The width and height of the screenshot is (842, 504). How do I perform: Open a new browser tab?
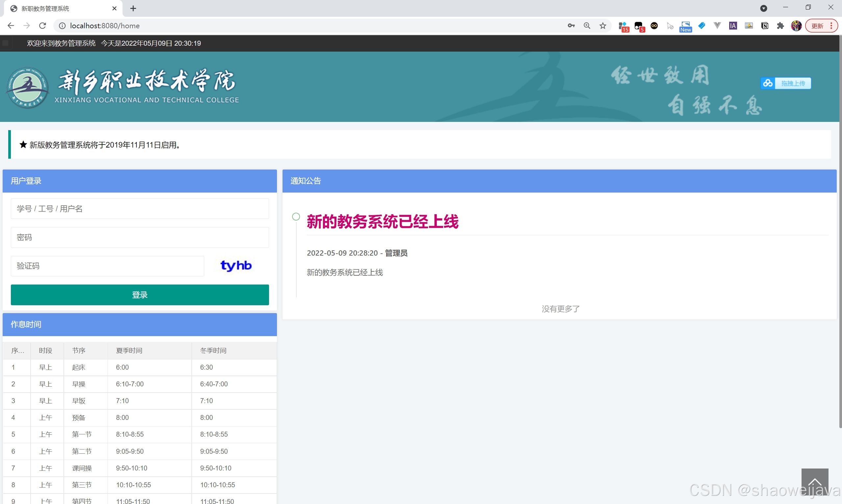coord(133,9)
